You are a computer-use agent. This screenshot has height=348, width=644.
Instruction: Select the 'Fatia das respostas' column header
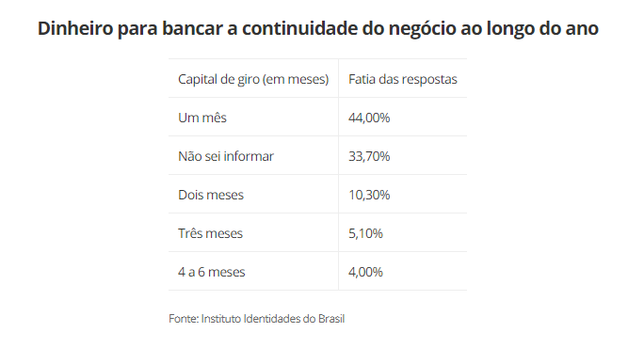pos(403,79)
